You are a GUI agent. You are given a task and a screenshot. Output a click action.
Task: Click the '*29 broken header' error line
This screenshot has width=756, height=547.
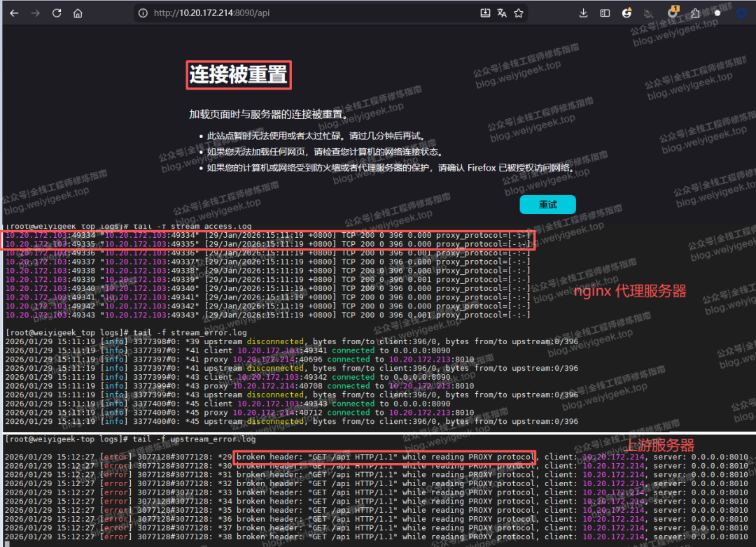[377, 457]
